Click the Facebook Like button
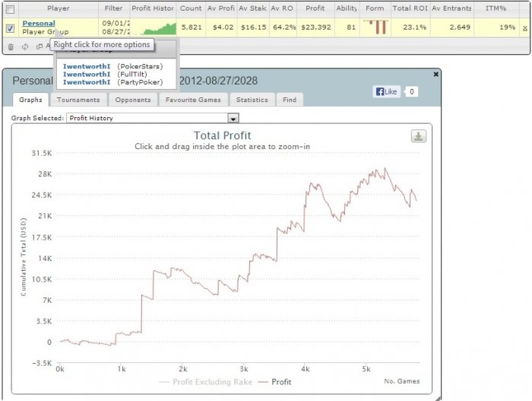532x401 pixels. 387,91
